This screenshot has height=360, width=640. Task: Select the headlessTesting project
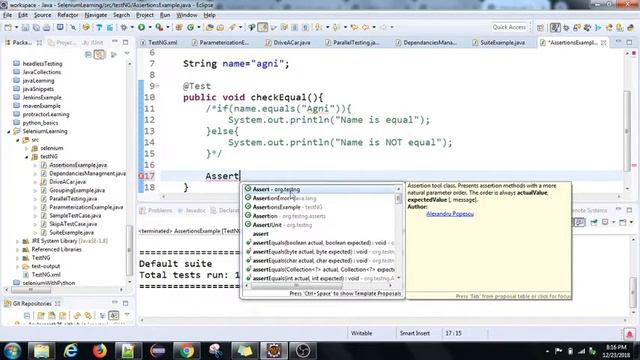[42, 64]
